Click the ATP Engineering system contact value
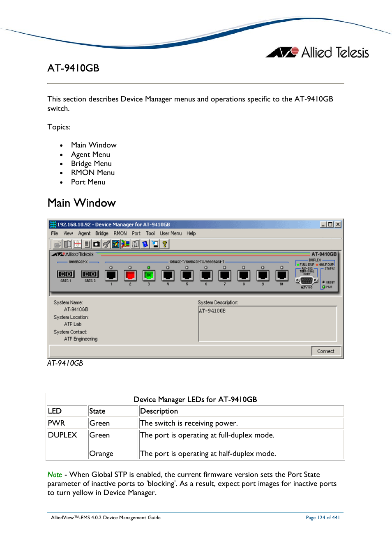 point(81,339)
